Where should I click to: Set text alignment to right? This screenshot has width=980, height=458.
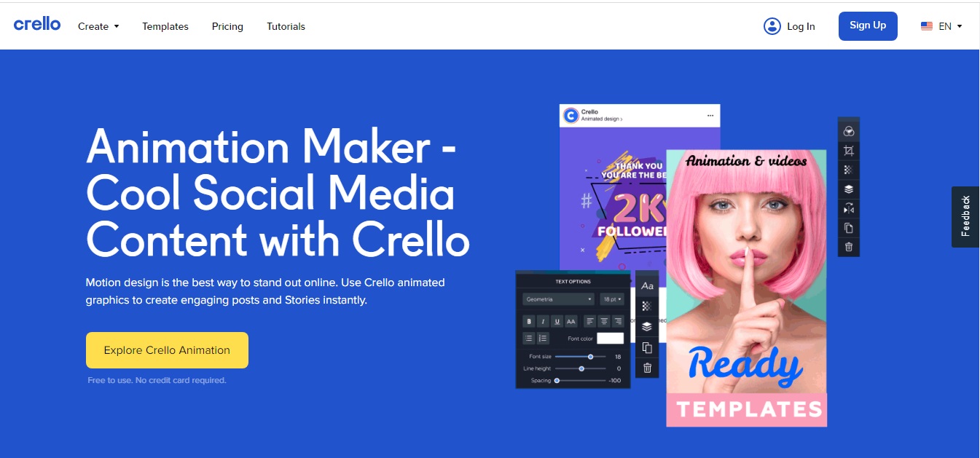pos(618,321)
